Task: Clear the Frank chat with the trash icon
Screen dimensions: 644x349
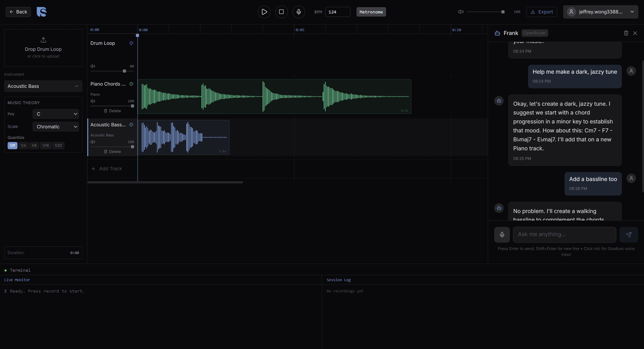Action: 626,33
